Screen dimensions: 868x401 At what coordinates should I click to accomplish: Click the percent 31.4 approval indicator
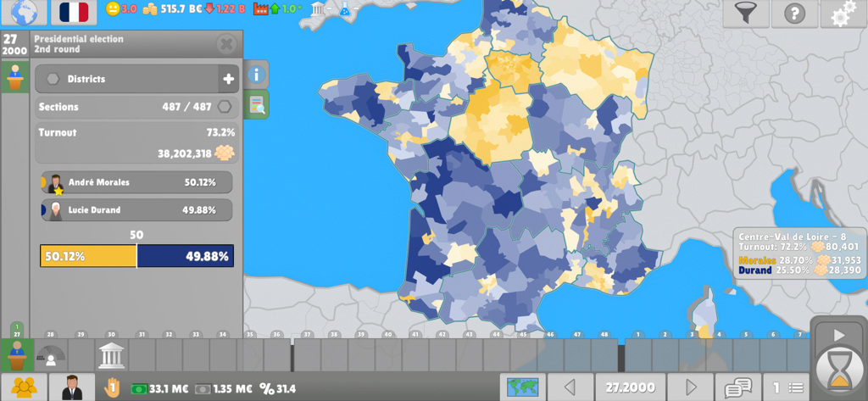tap(277, 389)
